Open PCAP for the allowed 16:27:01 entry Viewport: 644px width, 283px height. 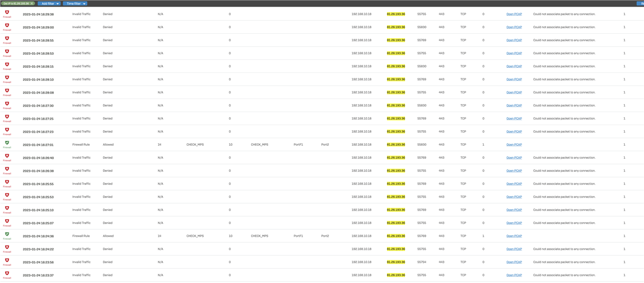[x=514, y=145]
